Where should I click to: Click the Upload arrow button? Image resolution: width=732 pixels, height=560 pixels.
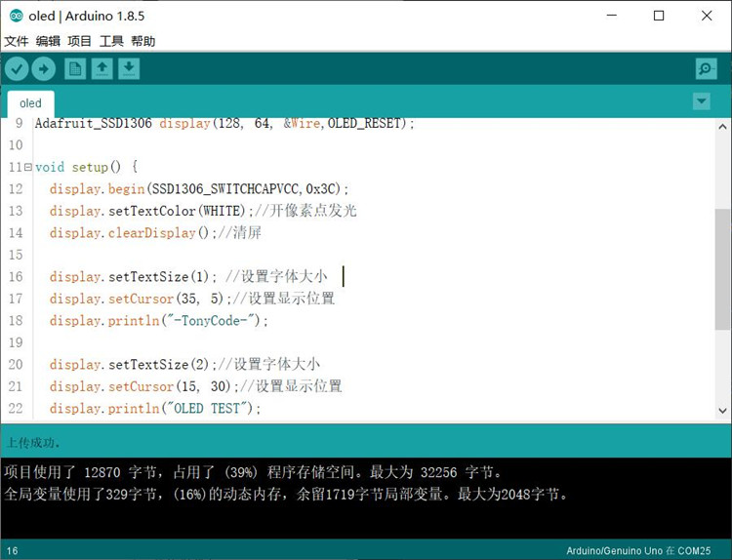[43, 69]
